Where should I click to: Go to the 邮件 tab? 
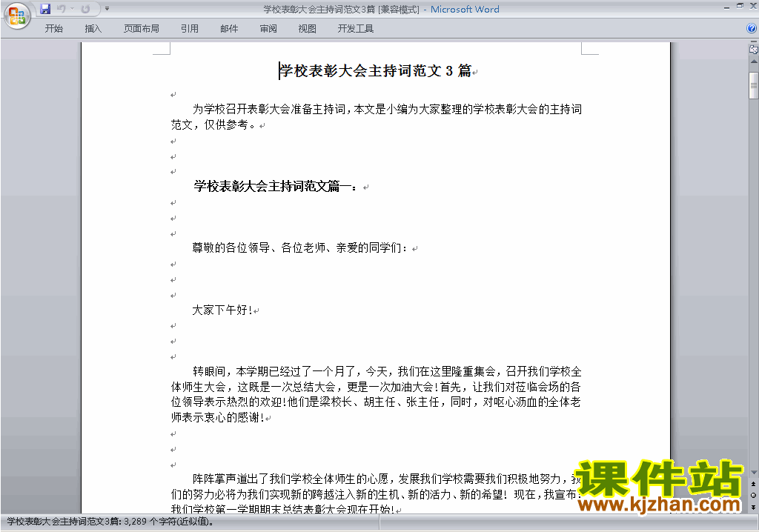click(x=229, y=29)
